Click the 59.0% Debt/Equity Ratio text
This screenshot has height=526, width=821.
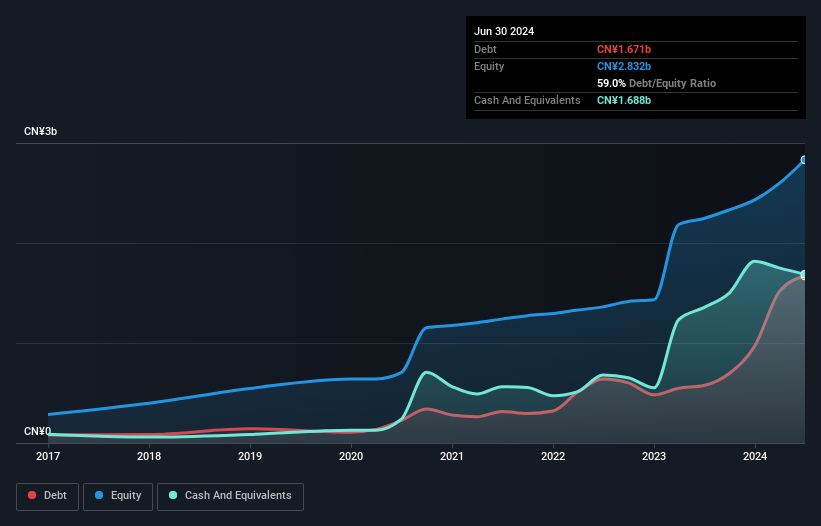point(656,83)
